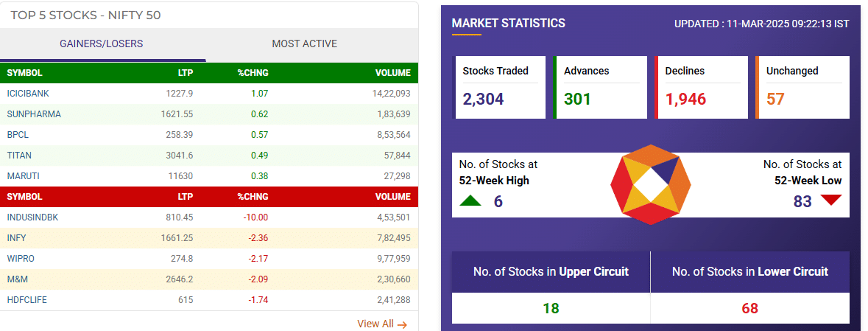Screen dimensions: 868x331
Task: Click the Market Statistics heading
Action: tap(509, 24)
